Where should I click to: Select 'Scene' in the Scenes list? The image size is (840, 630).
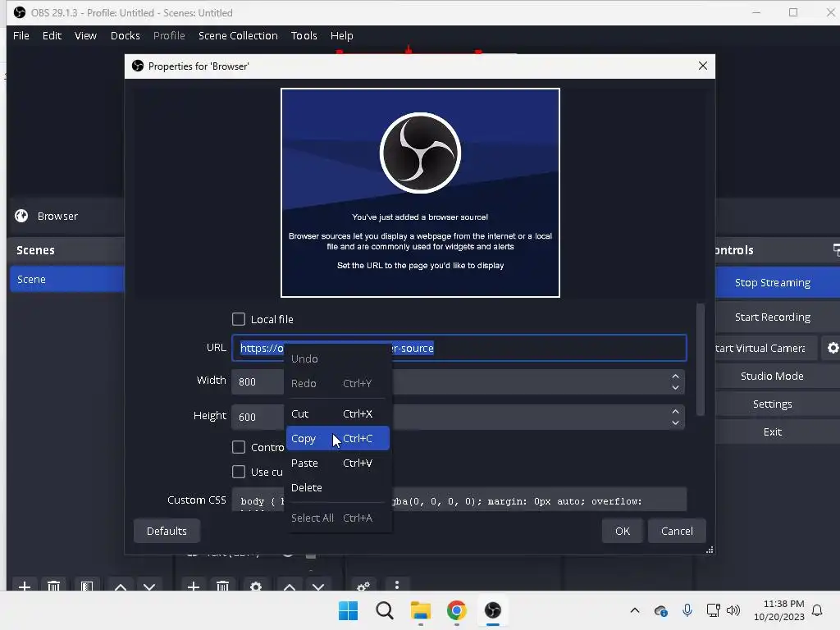pyautogui.click(x=67, y=279)
